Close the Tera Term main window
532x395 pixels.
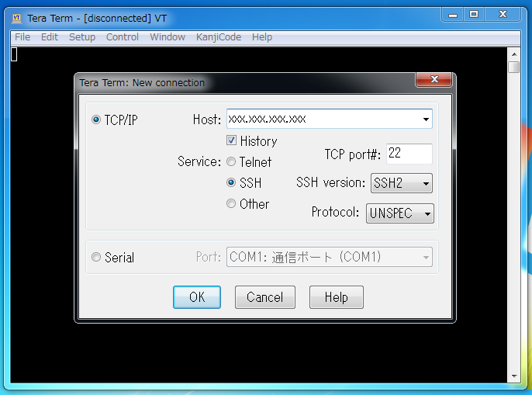pyautogui.click(x=503, y=15)
